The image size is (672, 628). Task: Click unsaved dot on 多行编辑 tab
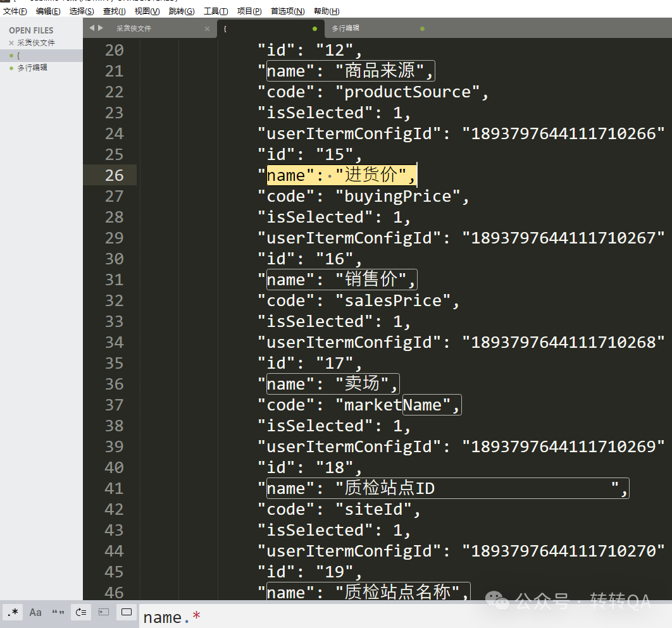pos(422,28)
